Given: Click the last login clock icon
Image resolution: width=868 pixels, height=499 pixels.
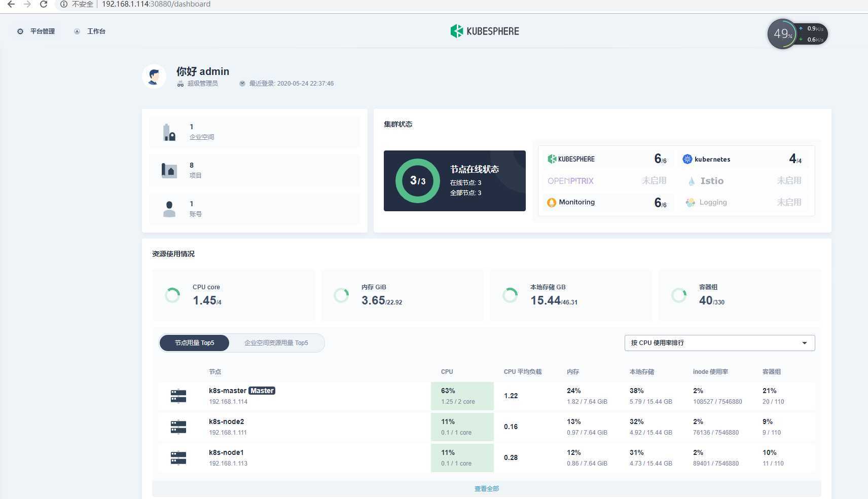Looking at the screenshot, I should (x=242, y=84).
